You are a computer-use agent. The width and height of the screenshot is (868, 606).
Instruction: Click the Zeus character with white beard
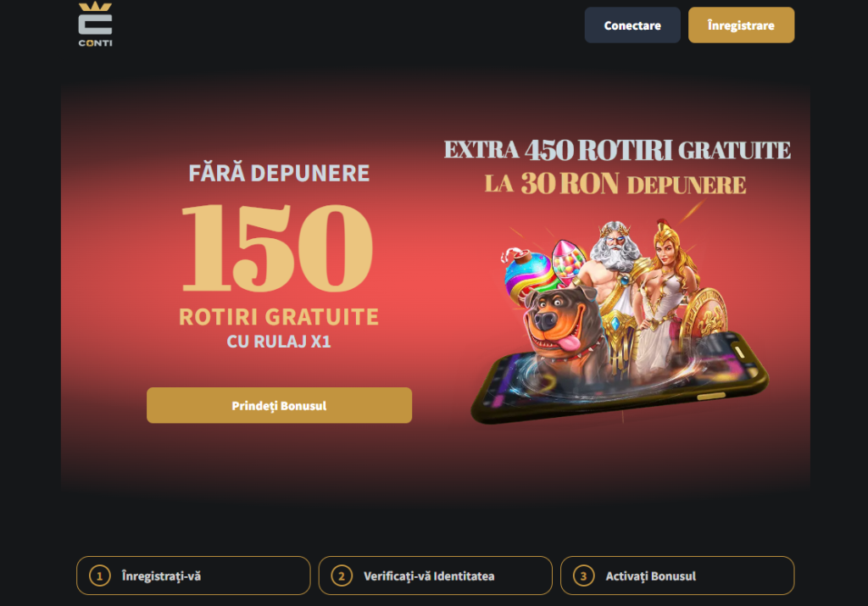pos(615,276)
